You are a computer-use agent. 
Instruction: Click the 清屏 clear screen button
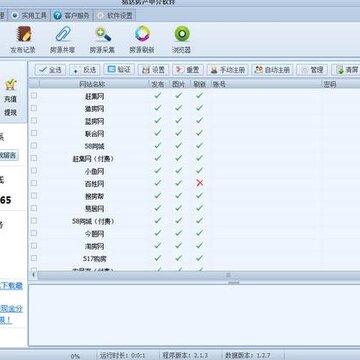[x=346, y=70]
